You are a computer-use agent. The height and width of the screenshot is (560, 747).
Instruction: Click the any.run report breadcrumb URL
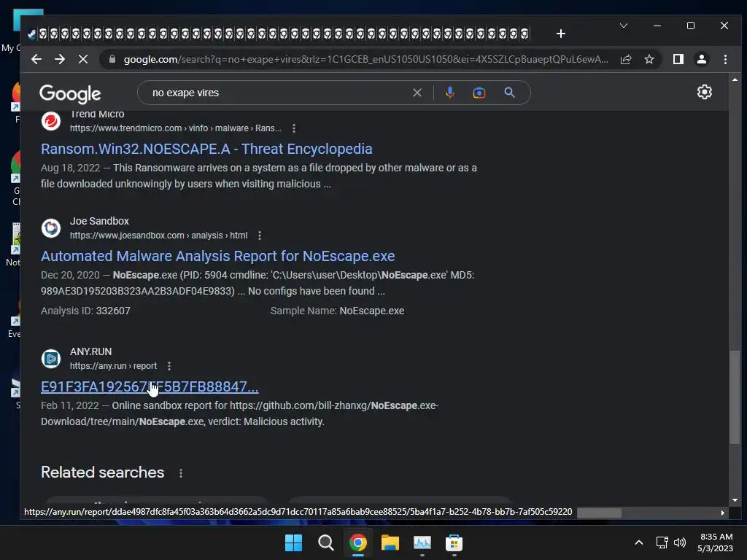point(113,366)
